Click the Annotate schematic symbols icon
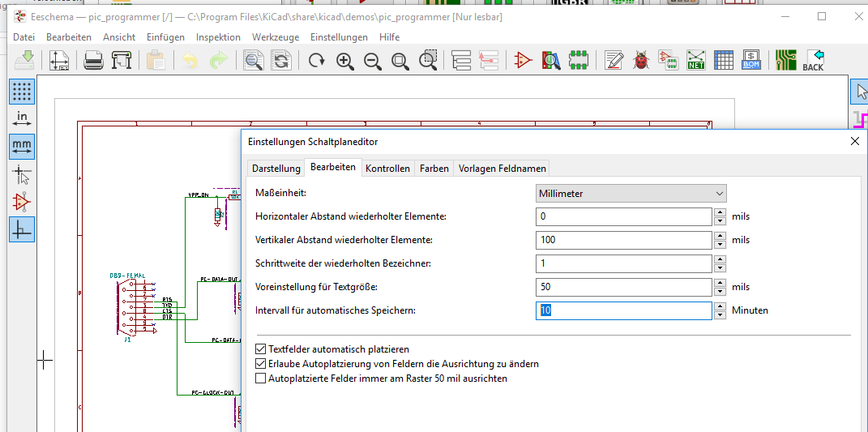 click(x=614, y=60)
